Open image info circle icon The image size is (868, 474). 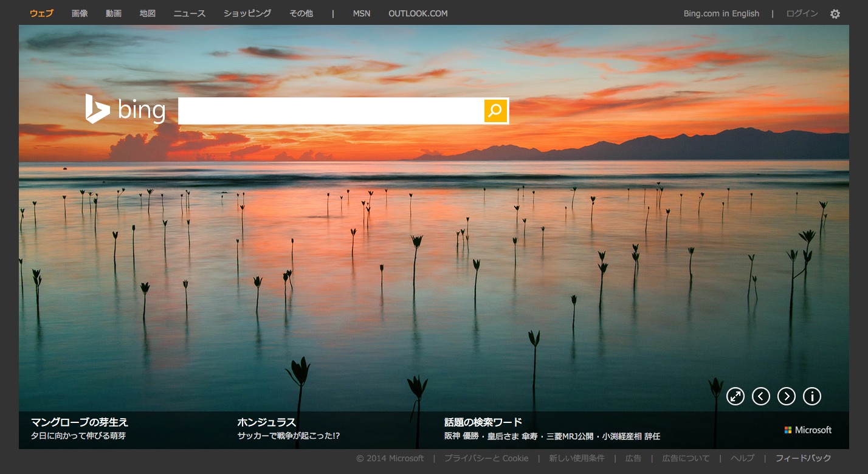pyautogui.click(x=812, y=397)
